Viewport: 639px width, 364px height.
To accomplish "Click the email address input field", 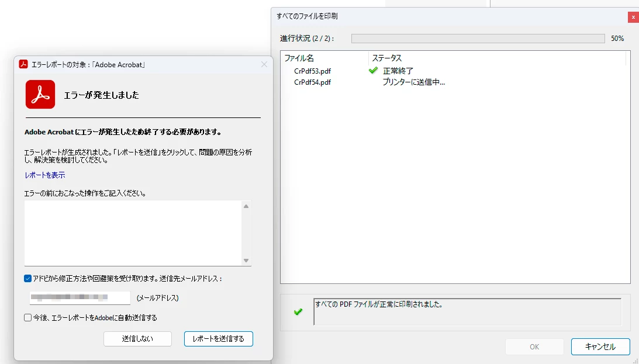I will click(80, 297).
